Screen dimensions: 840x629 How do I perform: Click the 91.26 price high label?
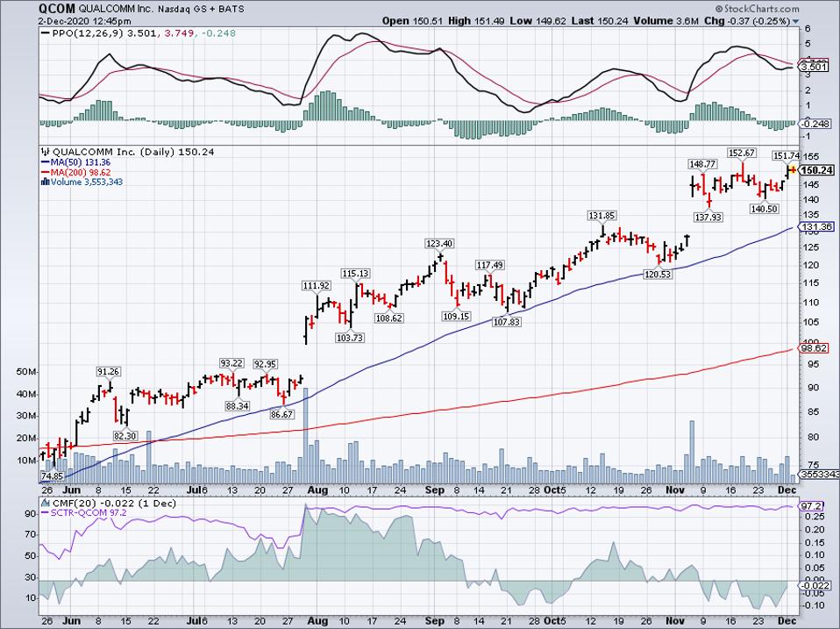tap(108, 372)
